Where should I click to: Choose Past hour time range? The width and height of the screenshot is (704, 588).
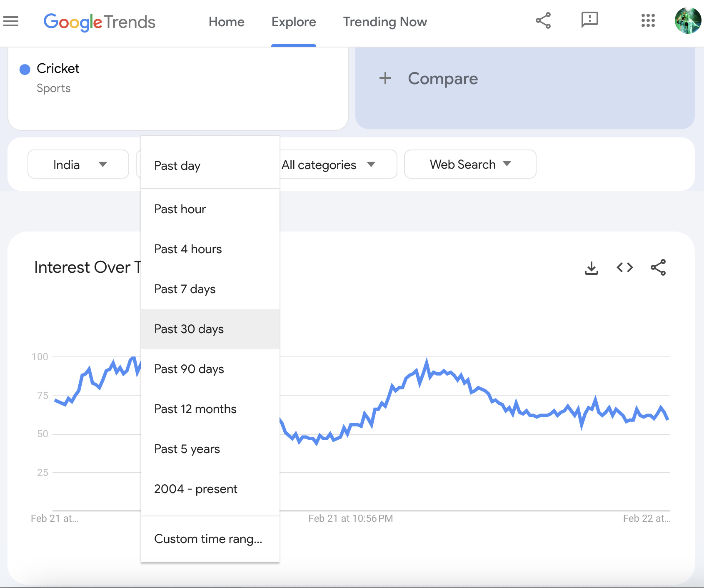210,209
